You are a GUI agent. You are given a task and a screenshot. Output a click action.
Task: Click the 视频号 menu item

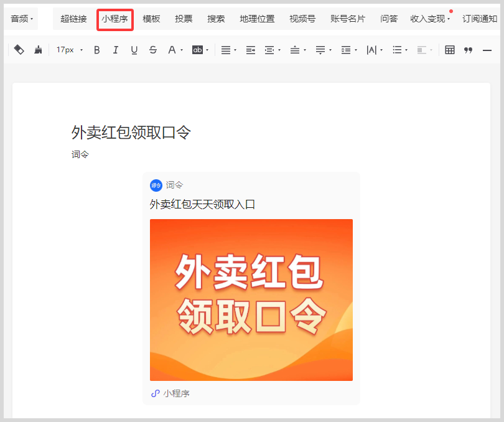[302, 19]
